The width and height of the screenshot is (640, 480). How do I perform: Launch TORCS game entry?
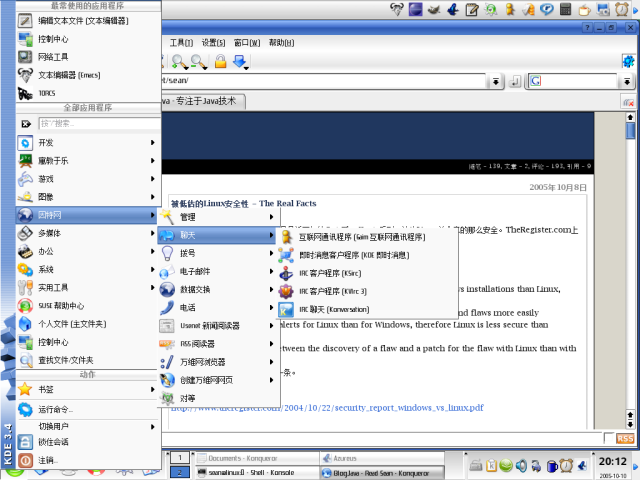88,93
